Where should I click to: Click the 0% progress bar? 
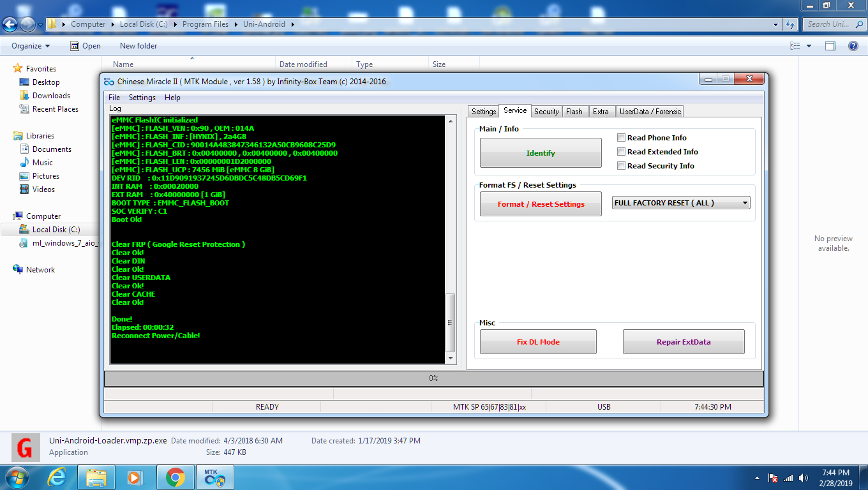pos(434,378)
